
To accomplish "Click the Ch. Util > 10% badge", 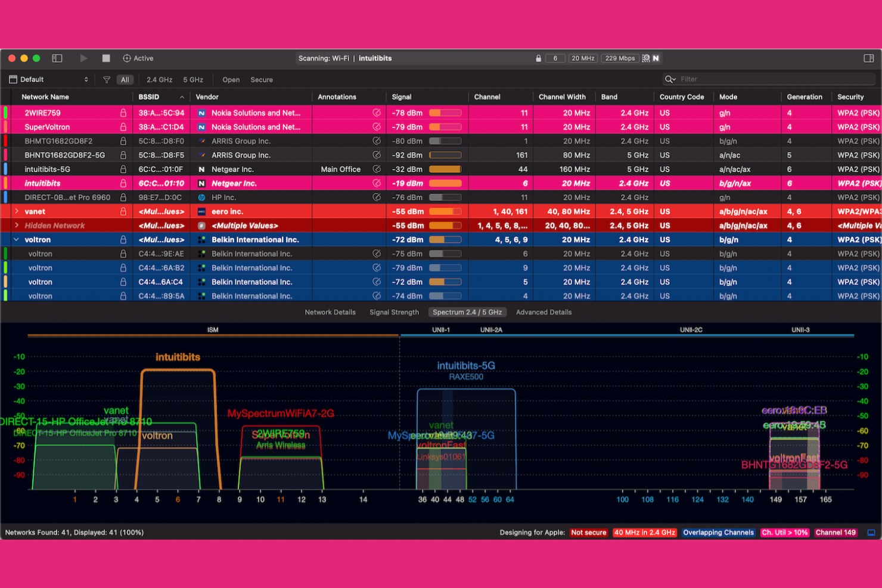I will [x=784, y=533].
